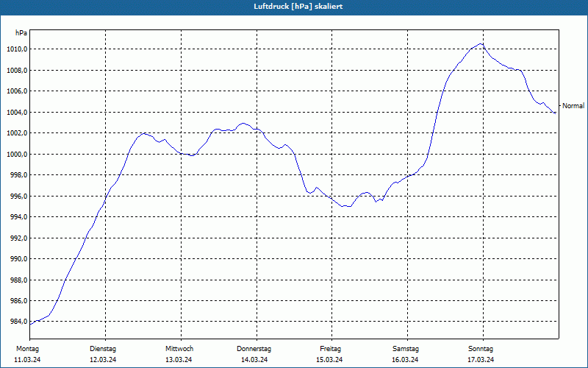The image size is (588, 368).
Task: Click the 13.03.24 date label
Action: coord(179,360)
